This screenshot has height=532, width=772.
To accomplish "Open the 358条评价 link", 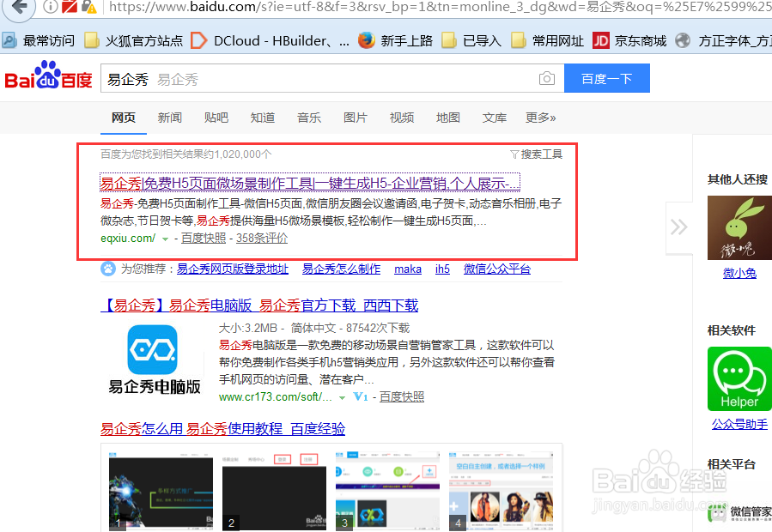I will click(x=262, y=239).
